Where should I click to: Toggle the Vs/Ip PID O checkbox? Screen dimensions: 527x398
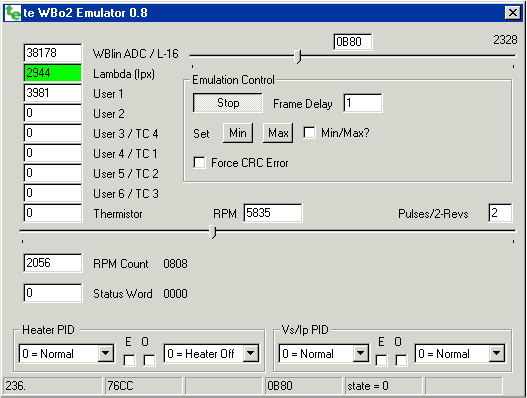click(401, 361)
